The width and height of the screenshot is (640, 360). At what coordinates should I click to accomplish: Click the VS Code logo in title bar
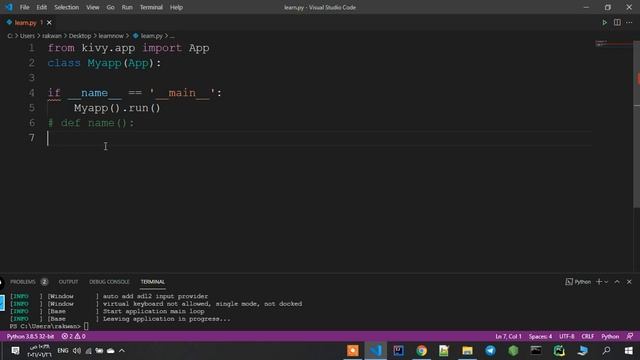pyautogui.click(x=9, y=7)
